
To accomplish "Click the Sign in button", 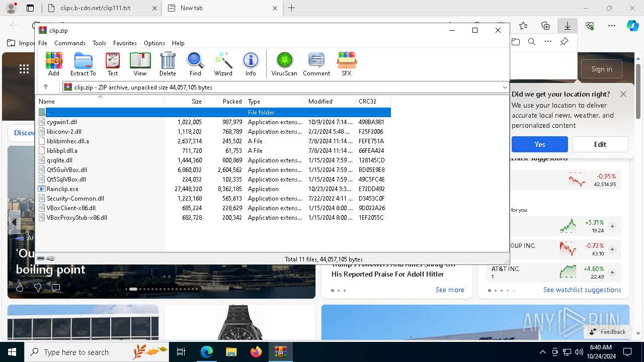I will coord(602,69).
